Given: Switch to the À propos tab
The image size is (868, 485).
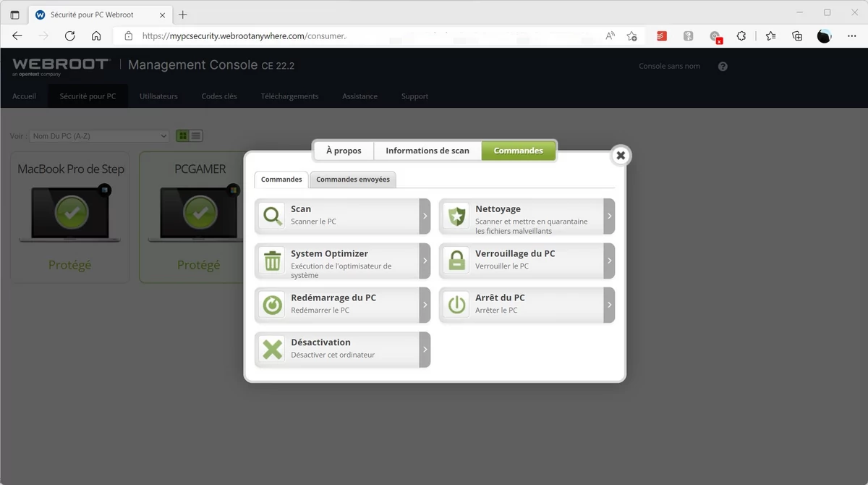Looking at the screenshot, I should 344,151.
